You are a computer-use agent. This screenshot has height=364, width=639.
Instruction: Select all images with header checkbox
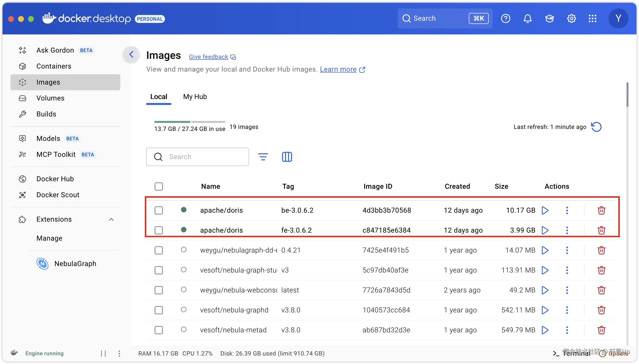pos(159,186)
